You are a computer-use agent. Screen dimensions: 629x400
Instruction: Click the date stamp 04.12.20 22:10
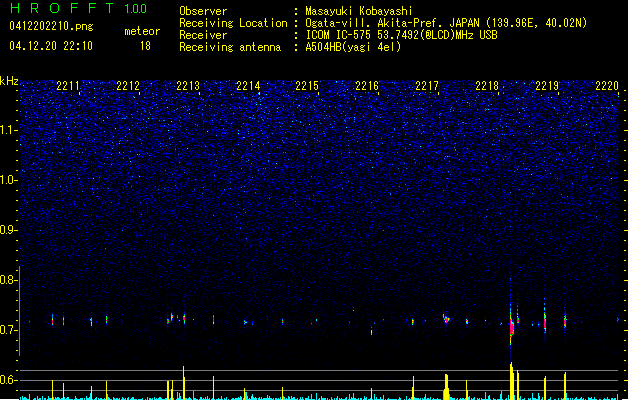tap(51, 46)
